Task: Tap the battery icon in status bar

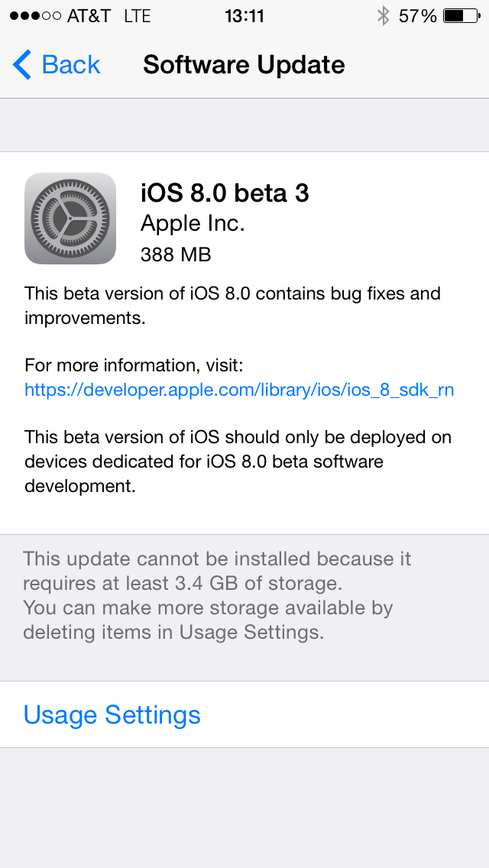Action: pyautogui.click(x=461, y=16)
